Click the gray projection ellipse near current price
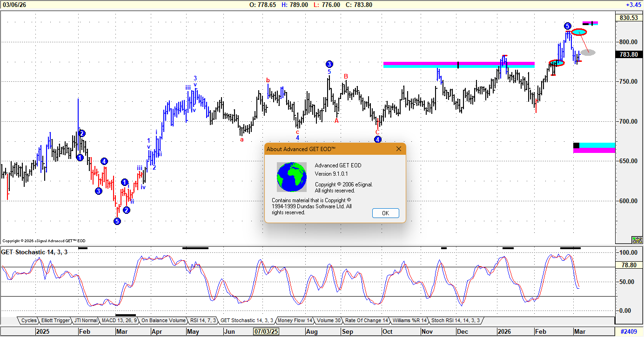This screenshot has height=337, width=644. 588,52
